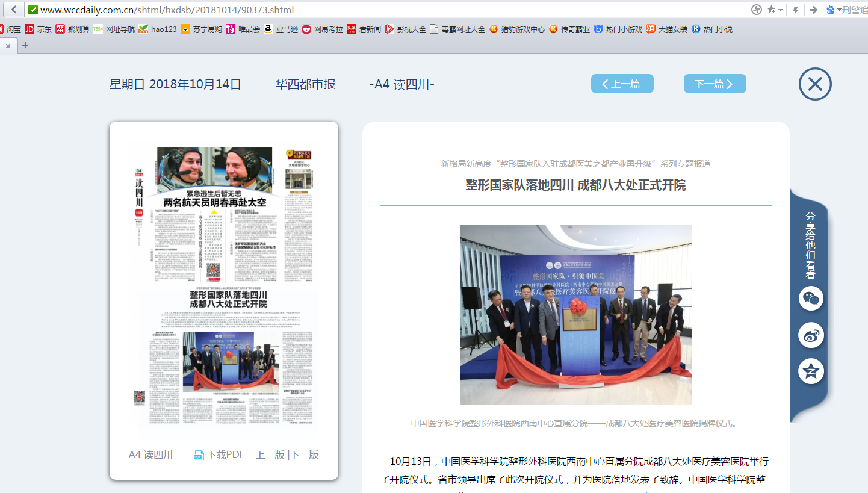Viewport: 868px width, 493px height.
Task: Close the article view with round X
Action: point(815,84)
